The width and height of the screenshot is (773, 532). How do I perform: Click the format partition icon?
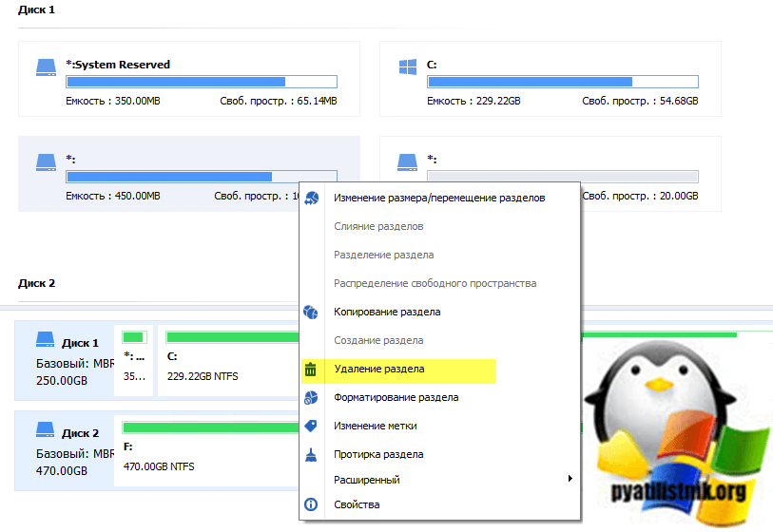(x=311, y=397)
